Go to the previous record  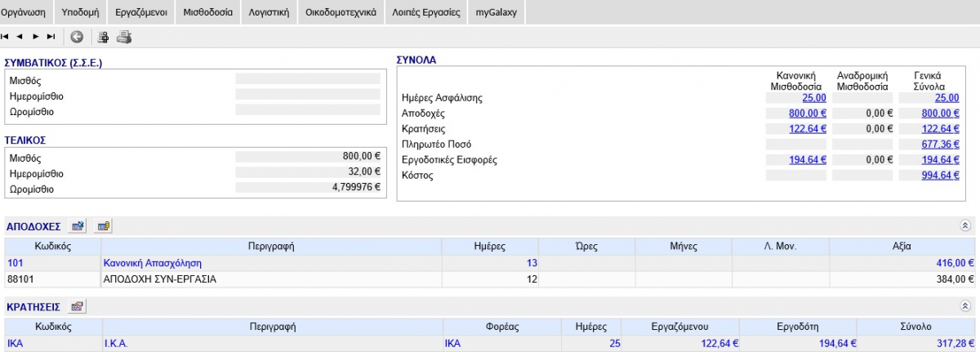[x=20, y=37]
